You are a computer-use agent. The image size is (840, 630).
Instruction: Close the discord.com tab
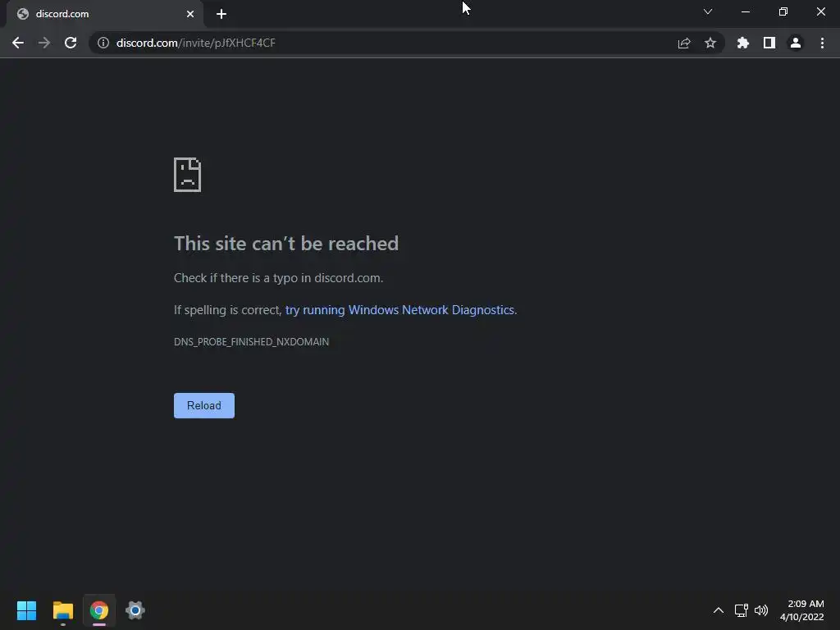[x=190, y=14]
